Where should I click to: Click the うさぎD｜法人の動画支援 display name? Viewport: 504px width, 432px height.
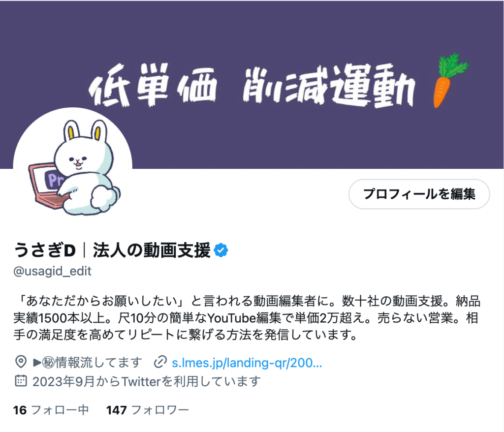pos(112,250)
